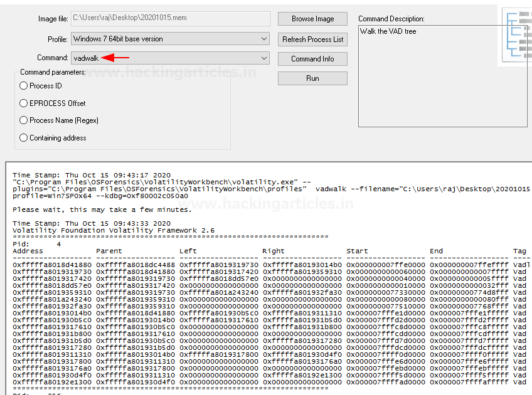This screenshot has height=395, width=532.
Task: Open Command Info
Action: click(x=312, y=59)
